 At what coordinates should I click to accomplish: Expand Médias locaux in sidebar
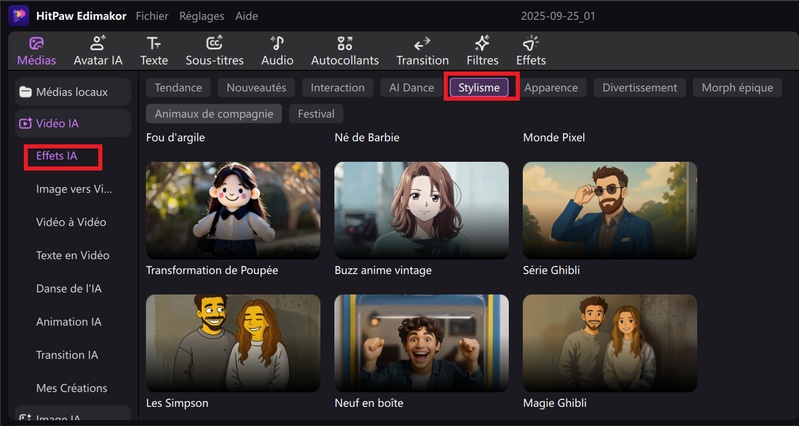tap(72, 93)
